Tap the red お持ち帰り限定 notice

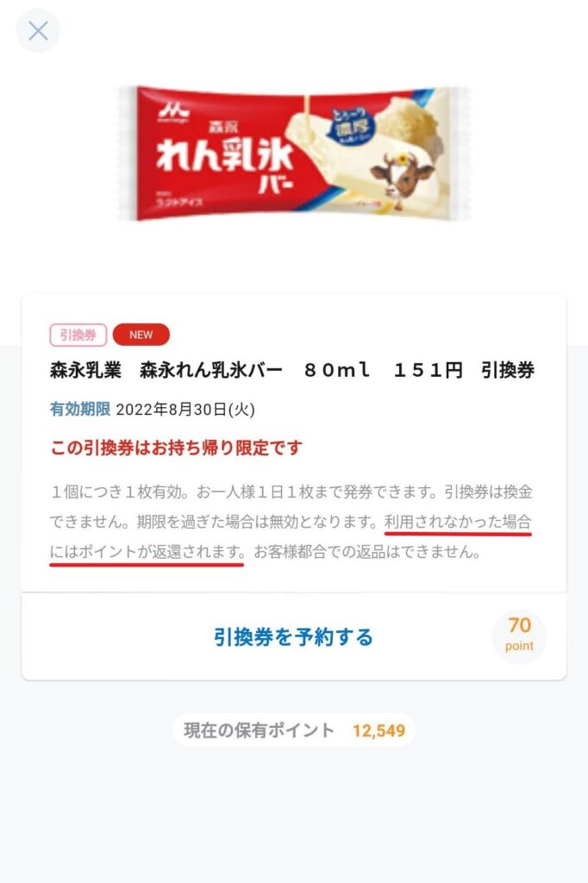[x=176, y=448]
